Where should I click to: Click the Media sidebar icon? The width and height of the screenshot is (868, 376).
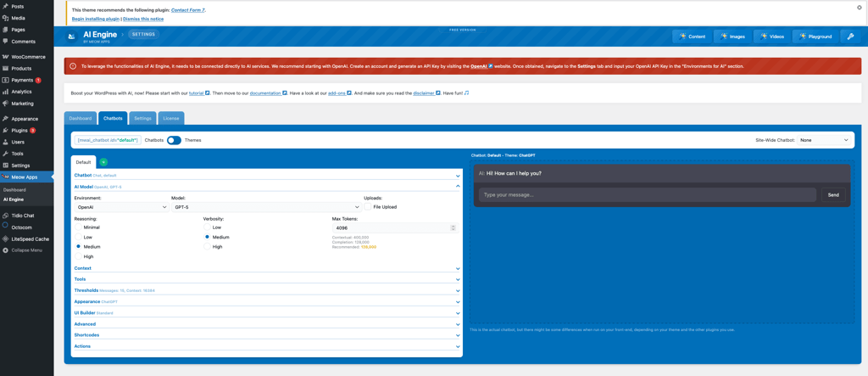(x=5, y=18)
